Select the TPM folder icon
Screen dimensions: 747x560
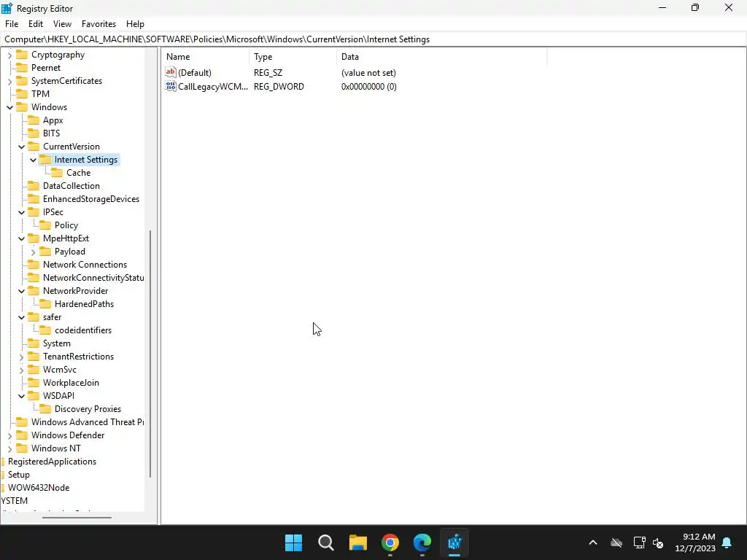click(22, 94)
